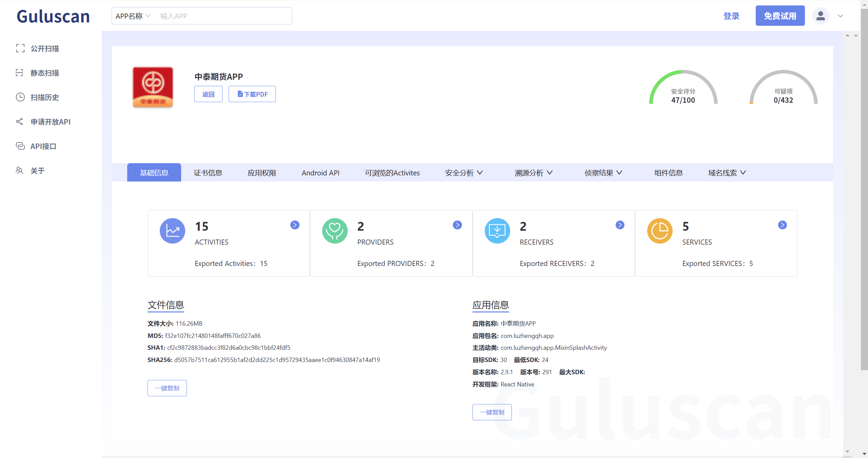Image resolution: width=868 pixels, height=458 pixels.
Task: Click the 免费试用 button
Action: [x=780, y=16]
